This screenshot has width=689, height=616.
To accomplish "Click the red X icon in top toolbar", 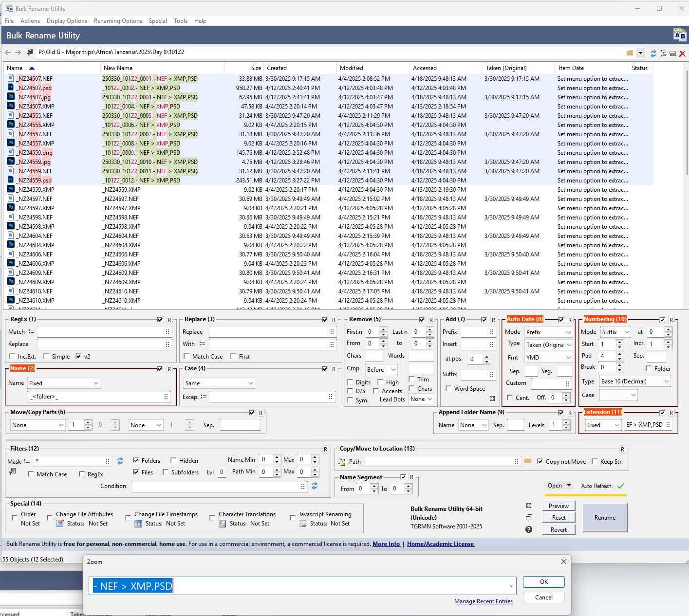I will [682, 54].
